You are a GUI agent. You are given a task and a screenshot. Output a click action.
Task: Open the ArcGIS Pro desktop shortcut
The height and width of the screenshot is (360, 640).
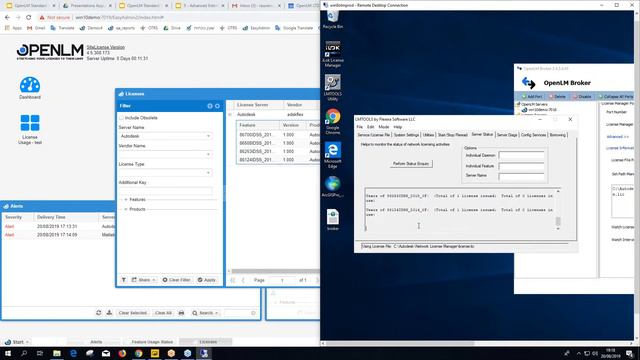(x=333, y=187)
